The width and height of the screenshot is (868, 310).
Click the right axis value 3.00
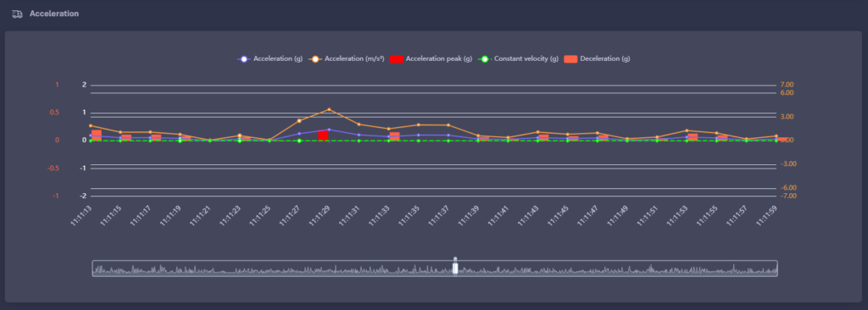[x=787, y=117]
